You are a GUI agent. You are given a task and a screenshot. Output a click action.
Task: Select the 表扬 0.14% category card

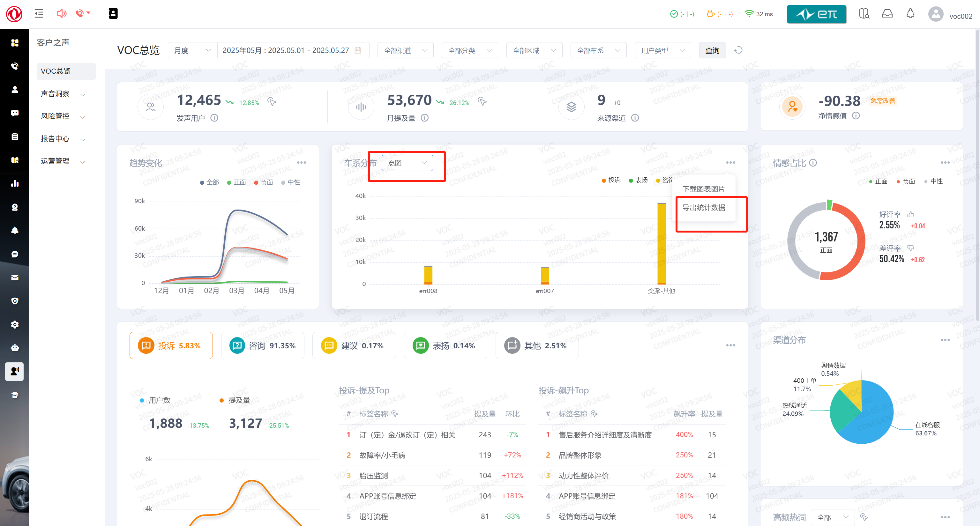coord(445,345)
